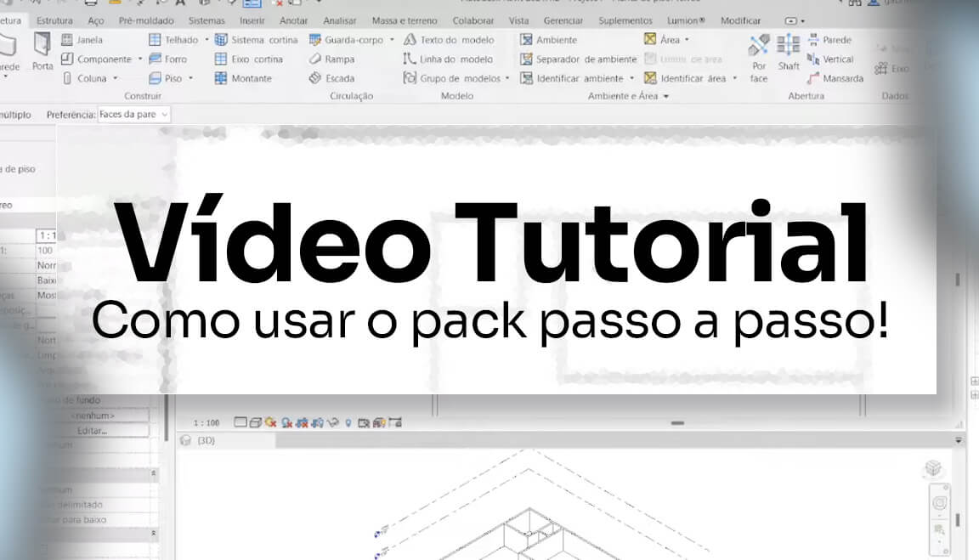The height and width of the screenshot is (560, 979).
Task: Toggle the visual style icon in view bar
Action: (x=256, y=422)
